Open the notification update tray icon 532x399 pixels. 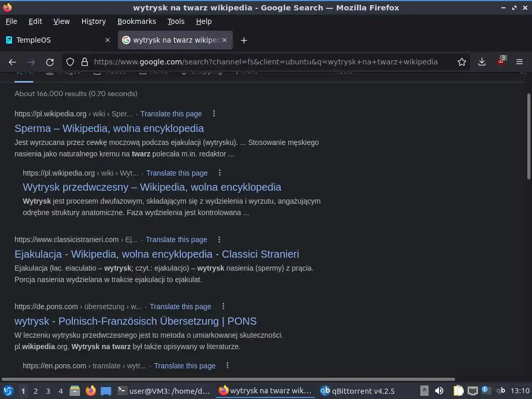pyautogui.click(x=485, y=390)
